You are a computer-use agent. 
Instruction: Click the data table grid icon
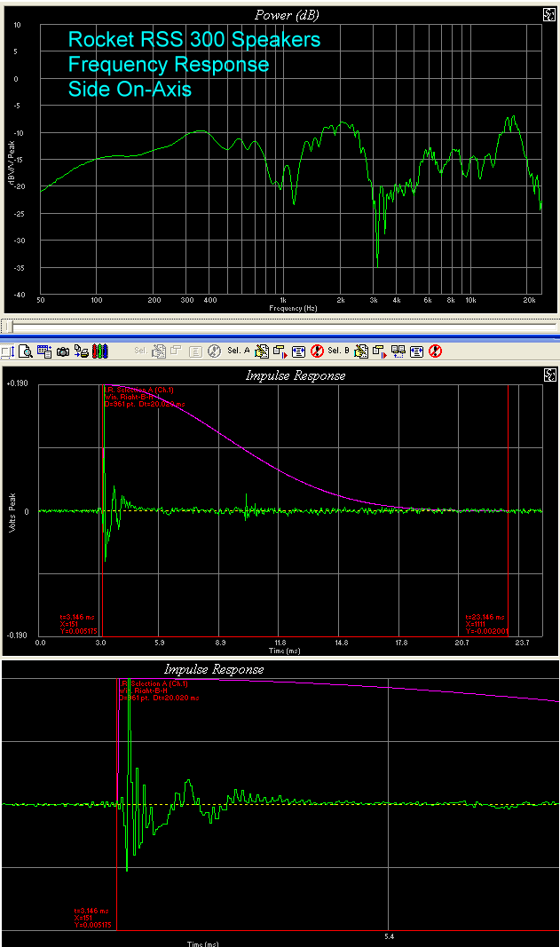point(44,351)
